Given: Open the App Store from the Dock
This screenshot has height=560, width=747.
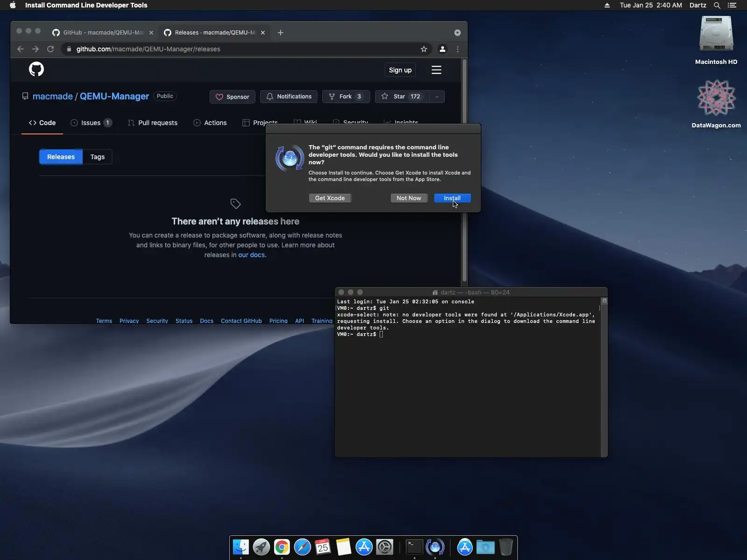Looking at the screenshot, I should click(x=364, y=547).
